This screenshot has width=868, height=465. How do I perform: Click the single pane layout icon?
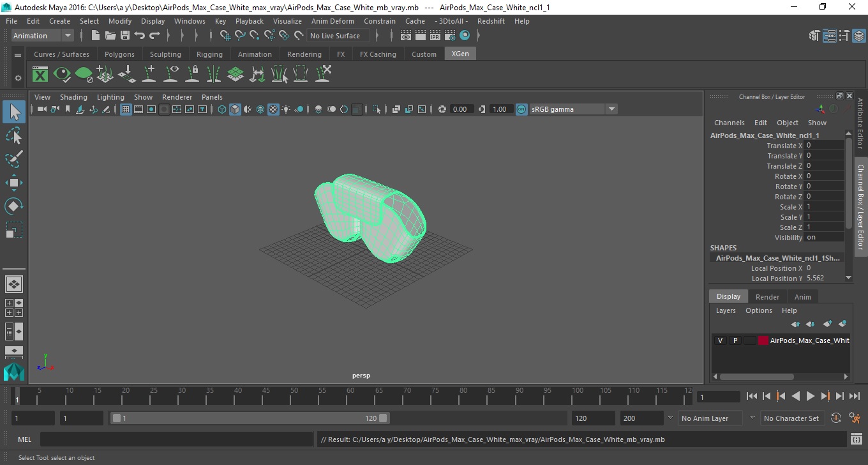point(14,284)
